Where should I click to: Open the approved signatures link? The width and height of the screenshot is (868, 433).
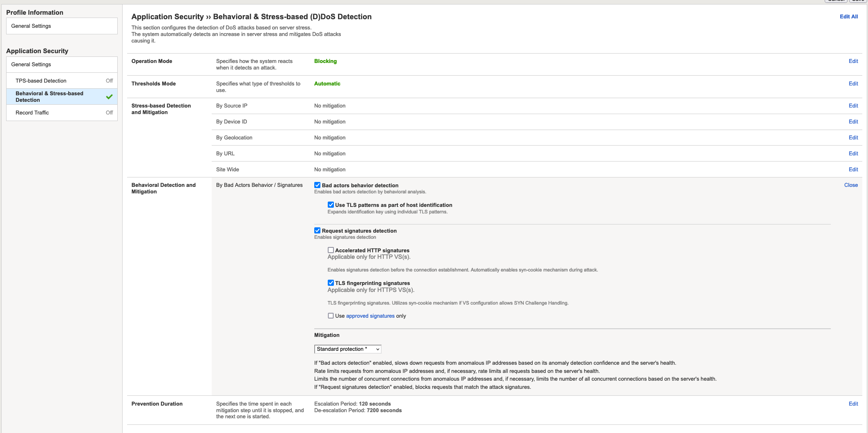(370, 316)
